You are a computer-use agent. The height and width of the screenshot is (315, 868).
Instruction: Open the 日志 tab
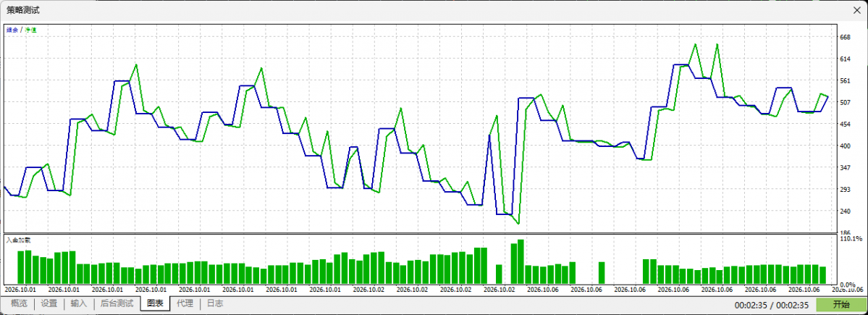tap(215, 303)
